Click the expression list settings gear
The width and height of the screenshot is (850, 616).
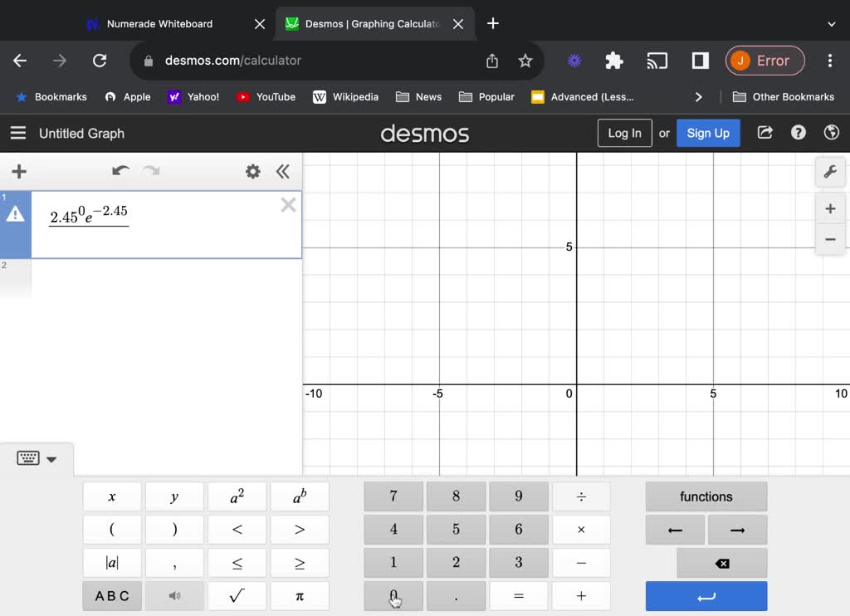(252, 172)
